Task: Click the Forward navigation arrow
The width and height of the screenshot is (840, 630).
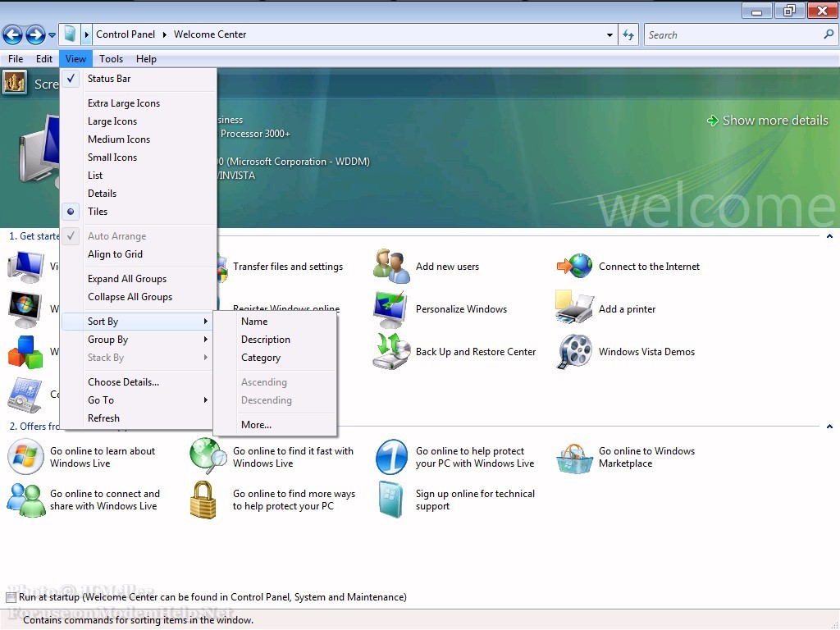Action: pyautogui.click(x=35, y=35)
